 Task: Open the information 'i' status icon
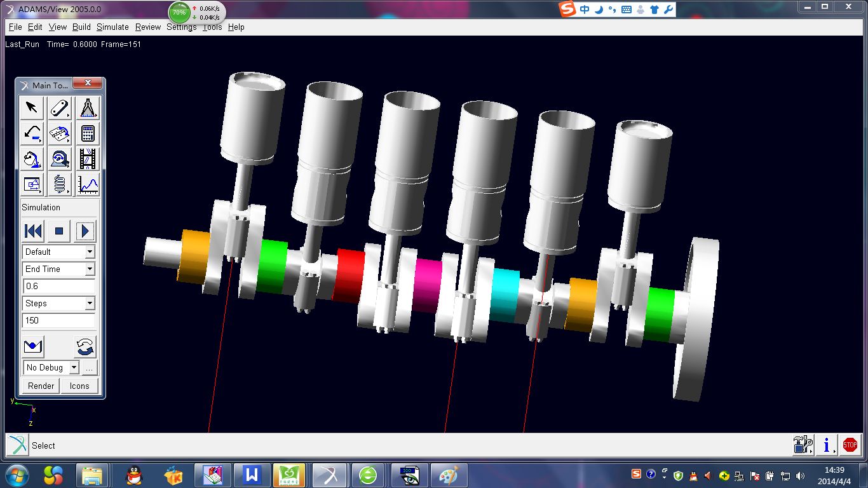click(826, 445)
